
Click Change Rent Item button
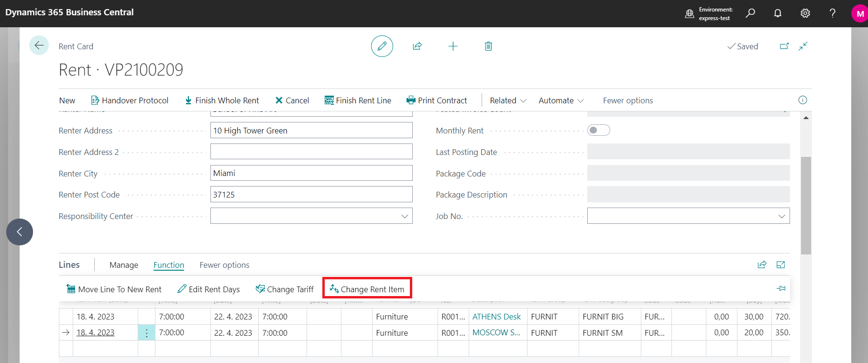coord(367,289)
